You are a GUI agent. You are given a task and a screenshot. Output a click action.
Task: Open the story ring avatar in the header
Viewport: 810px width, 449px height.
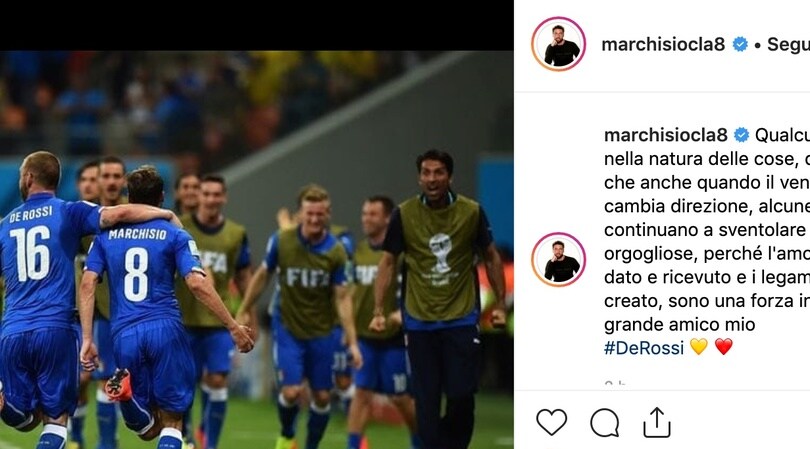pos(558,44)
